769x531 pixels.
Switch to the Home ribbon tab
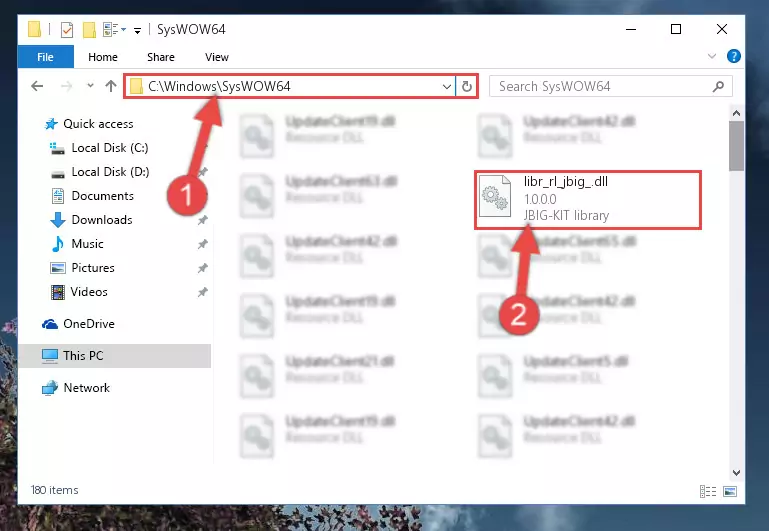(x=103, y=57)
